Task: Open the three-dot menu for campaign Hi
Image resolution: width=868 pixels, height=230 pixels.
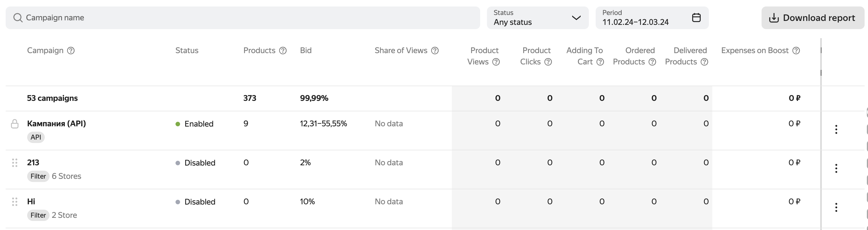Action: [x=836, y=207]
